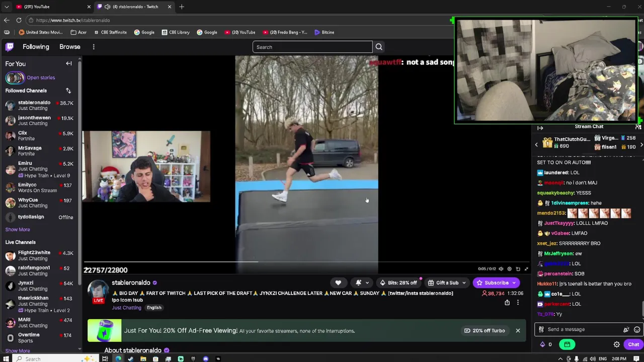Open the Bitcine bookmark
The width and height of the screenshot is (644, 362).
[x=324, y=32]
